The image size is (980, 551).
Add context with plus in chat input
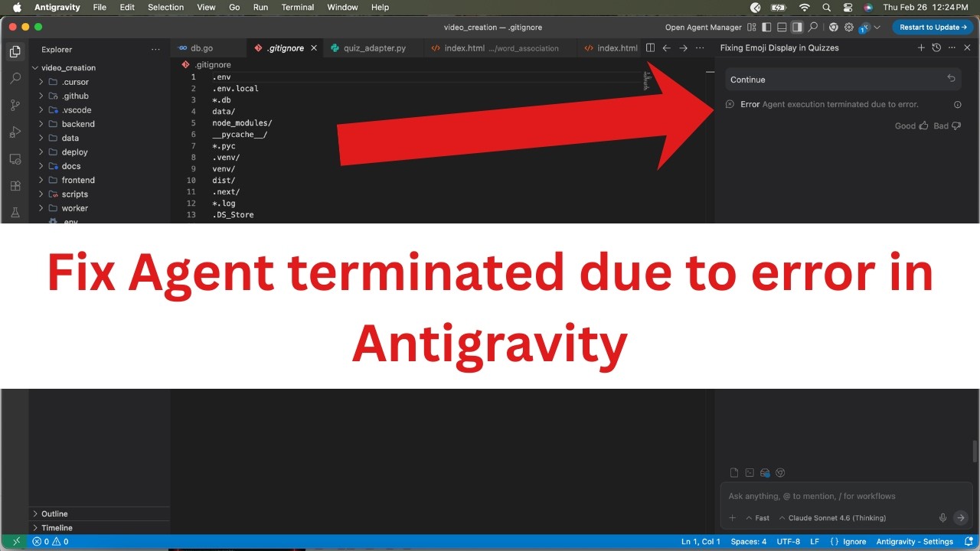coord(732,518)
